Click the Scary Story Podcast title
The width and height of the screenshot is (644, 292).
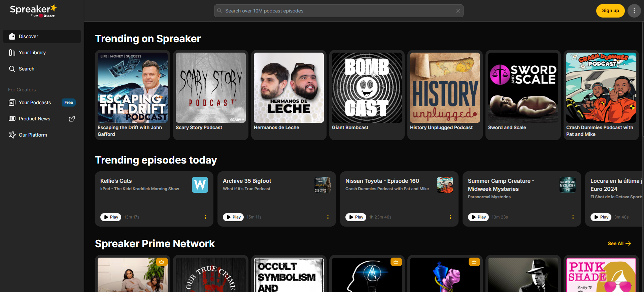[x=199, y=127]
